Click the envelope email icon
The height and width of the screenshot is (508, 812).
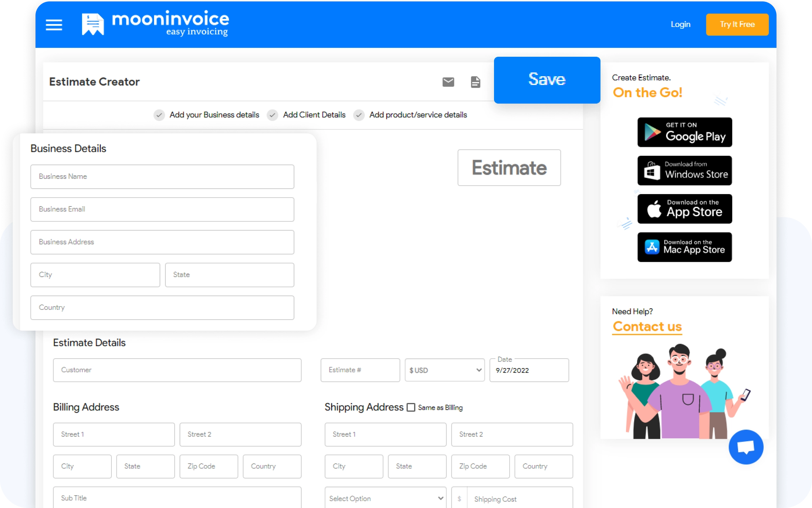pos(448,82)
